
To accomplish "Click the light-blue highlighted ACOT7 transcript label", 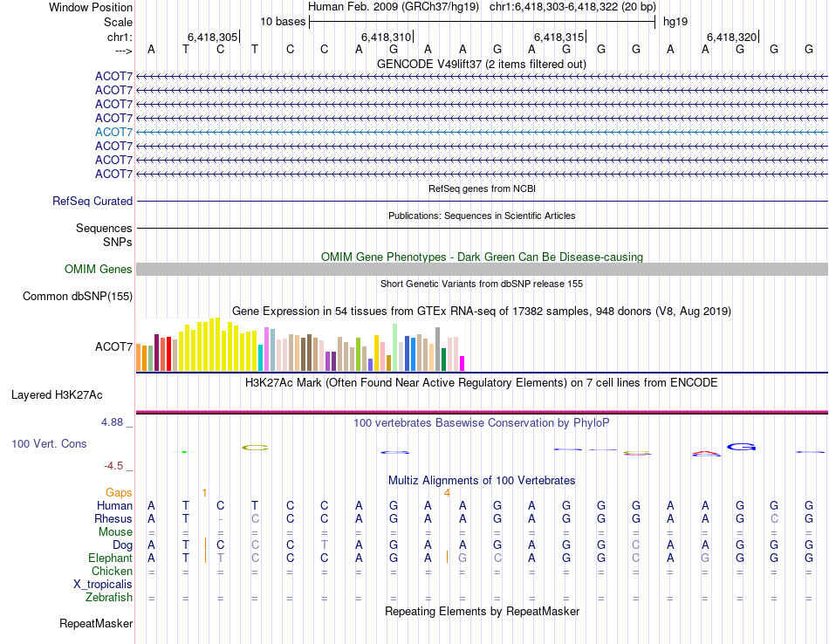I will click(113, 132).
